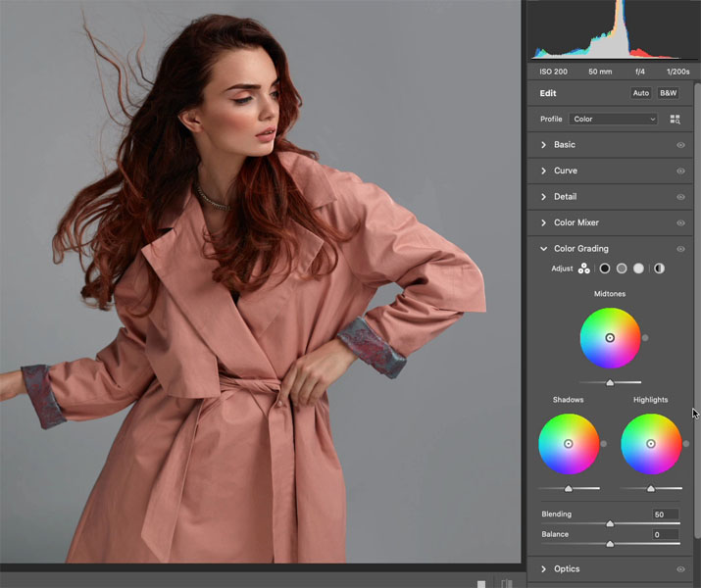Hide the Color Grading adjustments with eye icon
This screenshot has height=588, width=701.
tap(680, 249)
